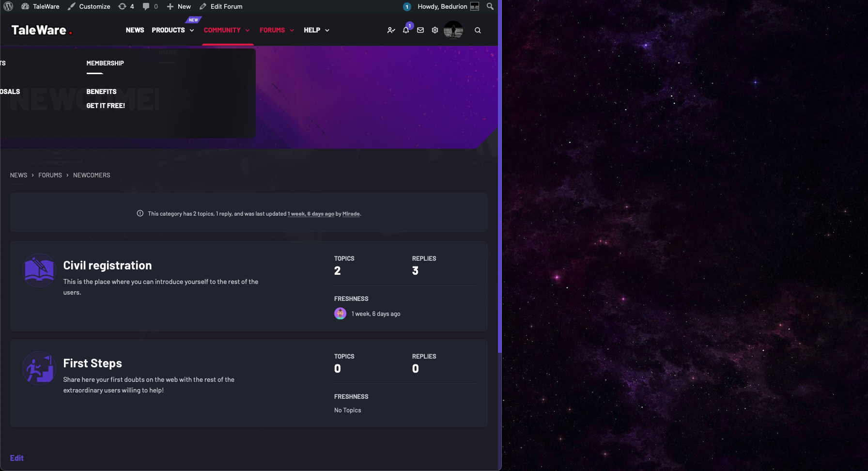
Task: Click the Edit link at page bottom
Action: (17, 458)
